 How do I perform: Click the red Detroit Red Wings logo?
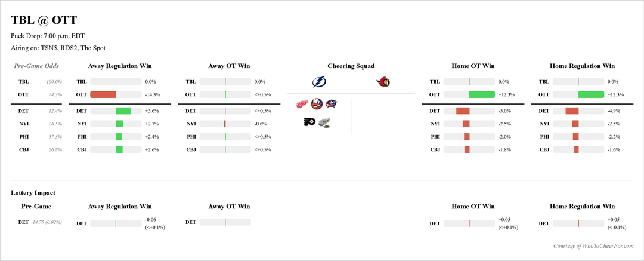(x=303, y=105)
